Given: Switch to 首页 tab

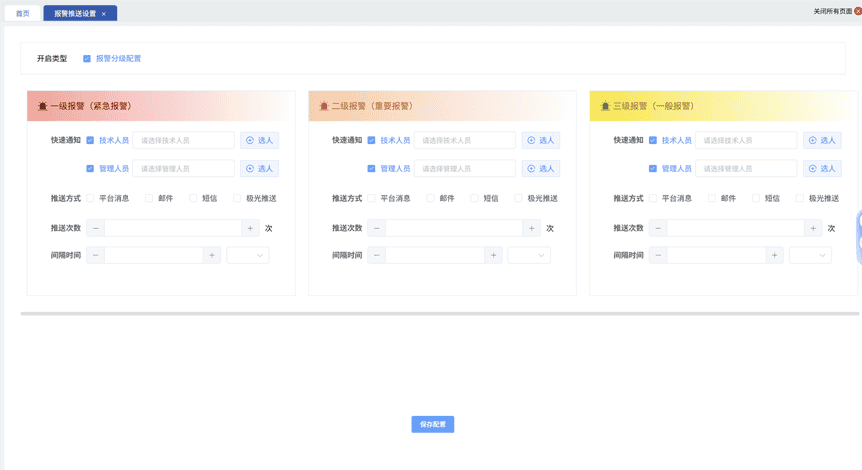Looking at the screenshot, I should tap(22, 14).
